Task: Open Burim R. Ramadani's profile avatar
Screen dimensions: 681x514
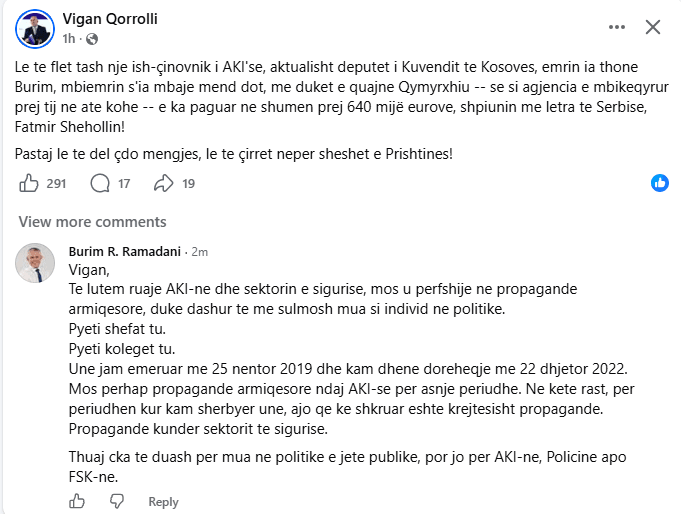Action: [x=35, y=263]
